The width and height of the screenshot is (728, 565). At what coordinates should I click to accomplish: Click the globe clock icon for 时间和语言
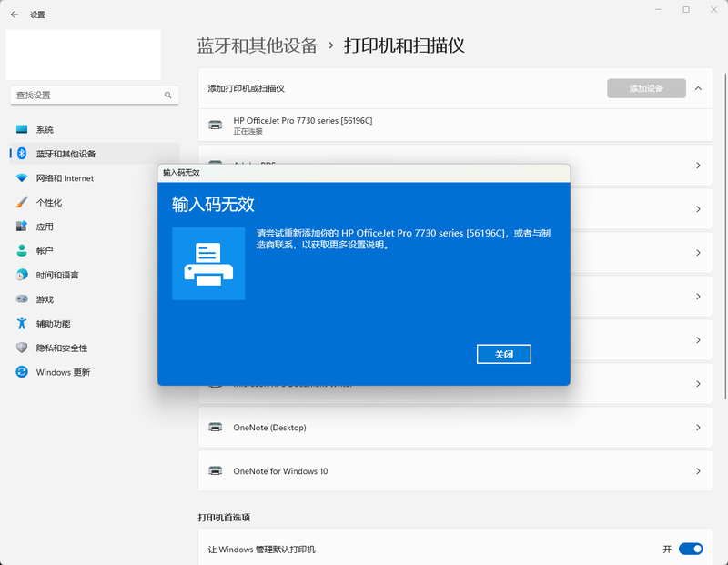coord(22,275)
